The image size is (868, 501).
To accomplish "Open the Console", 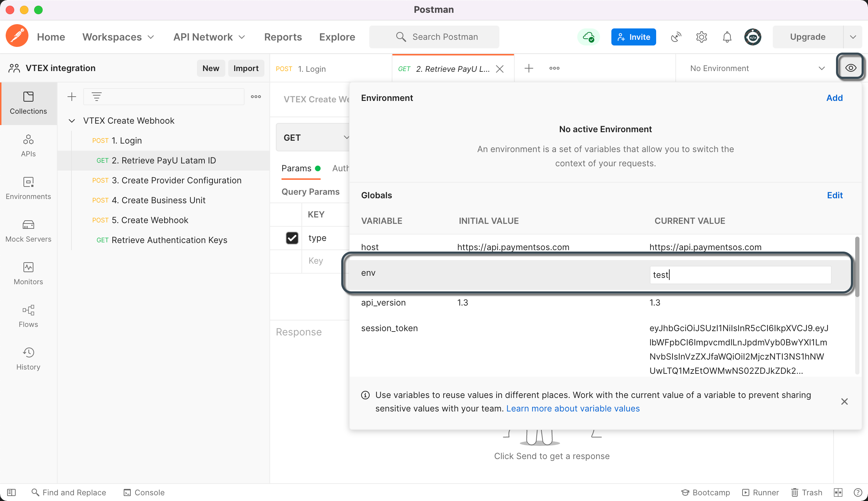I will 144,492.
